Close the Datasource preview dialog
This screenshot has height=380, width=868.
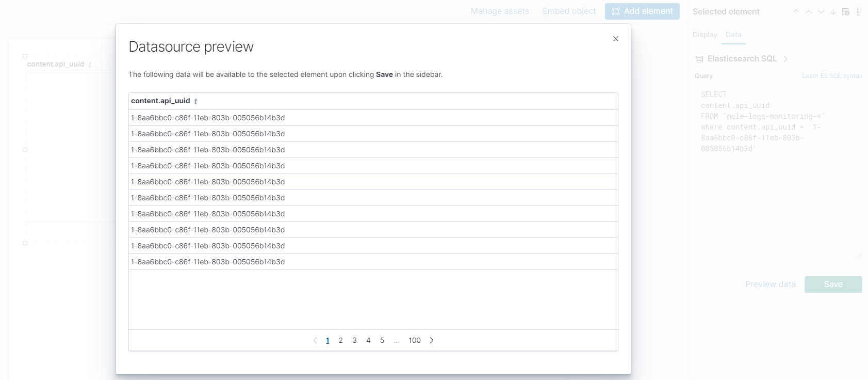point(615,39)
